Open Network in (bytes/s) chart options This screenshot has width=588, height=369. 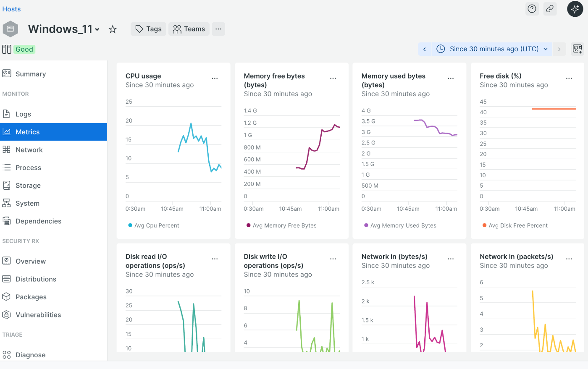[x=451, y=259]
